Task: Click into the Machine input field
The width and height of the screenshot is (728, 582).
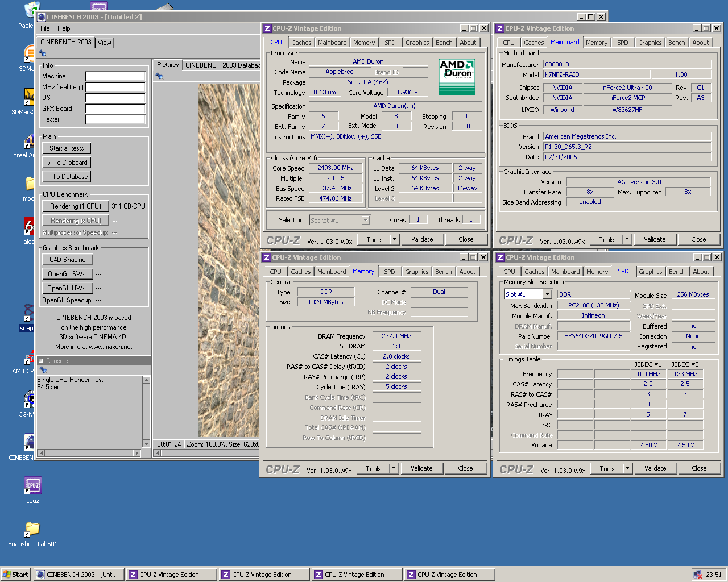Action: (115, 76)
